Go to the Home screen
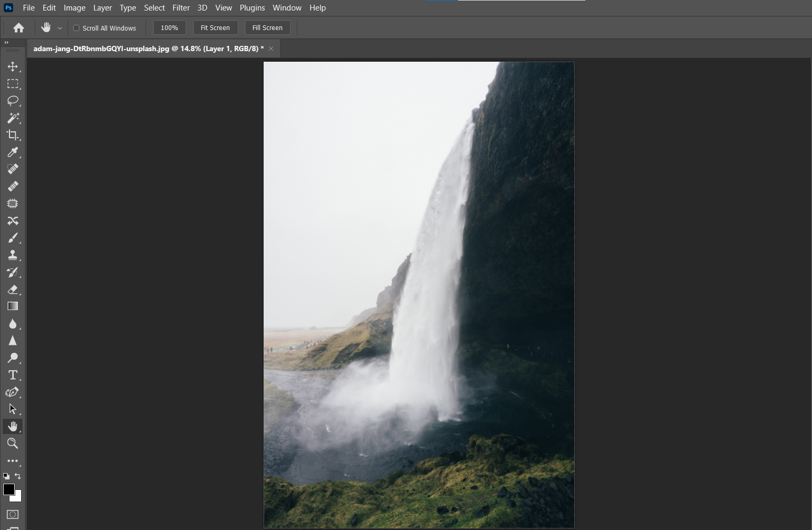812x530 pixels. coord(19,28)
